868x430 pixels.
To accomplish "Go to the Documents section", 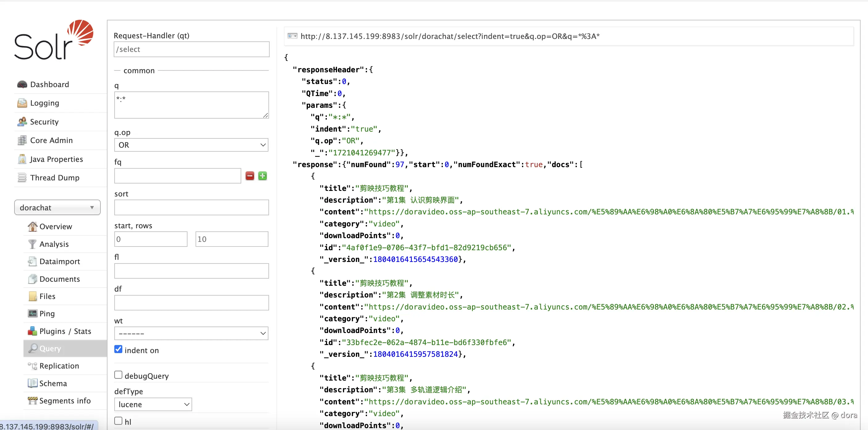I will click(59, 279).
